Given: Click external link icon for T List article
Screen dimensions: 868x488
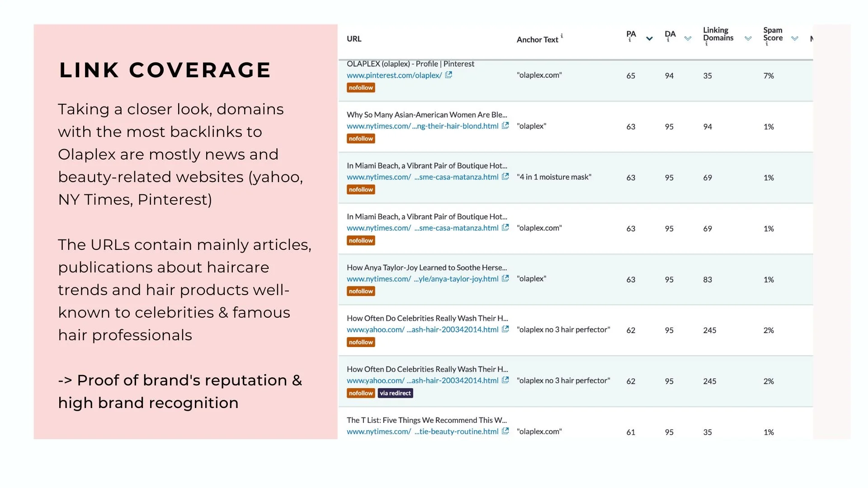Looking at the screenshot, I should pyautogui.click(x=505, y=431).
